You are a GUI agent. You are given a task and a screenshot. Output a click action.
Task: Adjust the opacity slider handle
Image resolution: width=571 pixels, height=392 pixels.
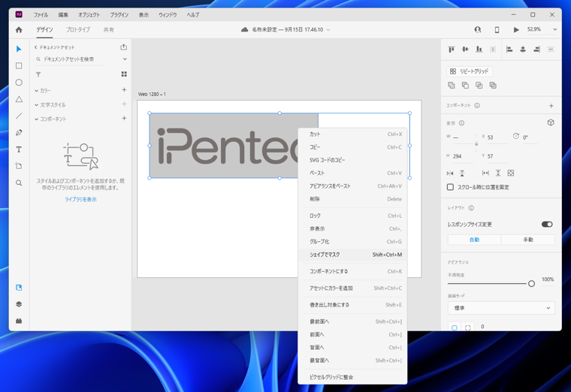pyautogui.click(x=531, y=284)
